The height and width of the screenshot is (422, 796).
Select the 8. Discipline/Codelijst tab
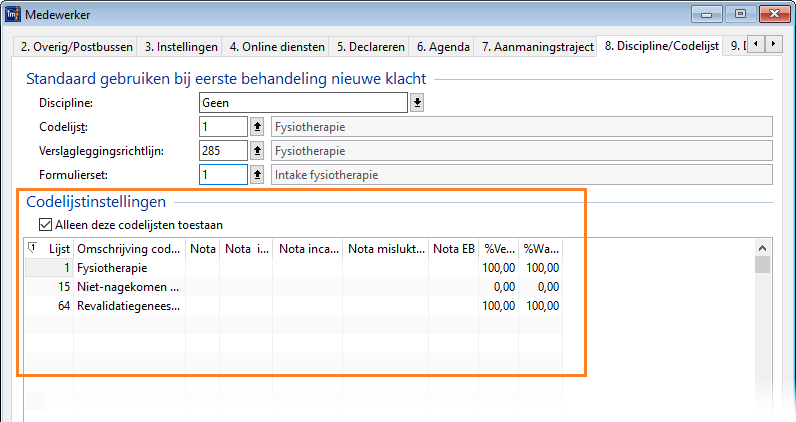coord(661,46)
